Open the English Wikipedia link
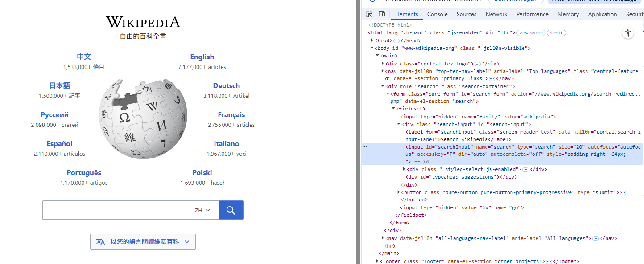 click(x=202, y=57)
